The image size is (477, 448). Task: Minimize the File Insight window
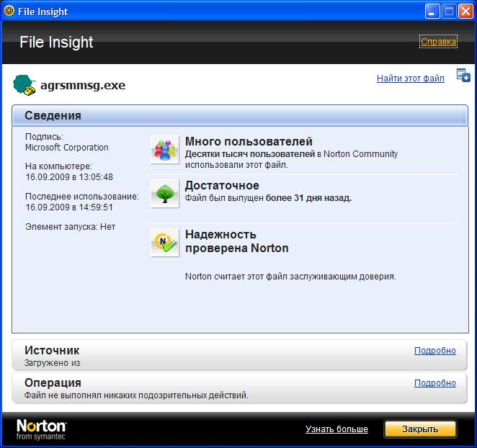[432, 12]
